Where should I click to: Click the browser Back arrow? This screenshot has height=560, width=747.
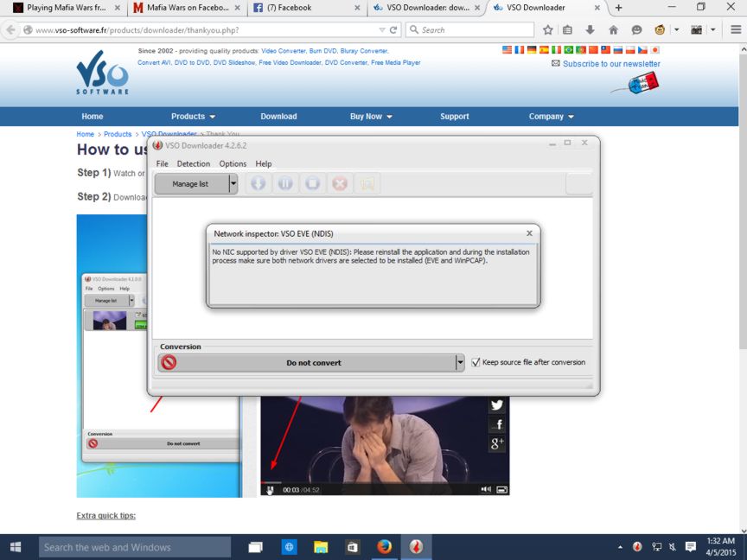(10, 30)
